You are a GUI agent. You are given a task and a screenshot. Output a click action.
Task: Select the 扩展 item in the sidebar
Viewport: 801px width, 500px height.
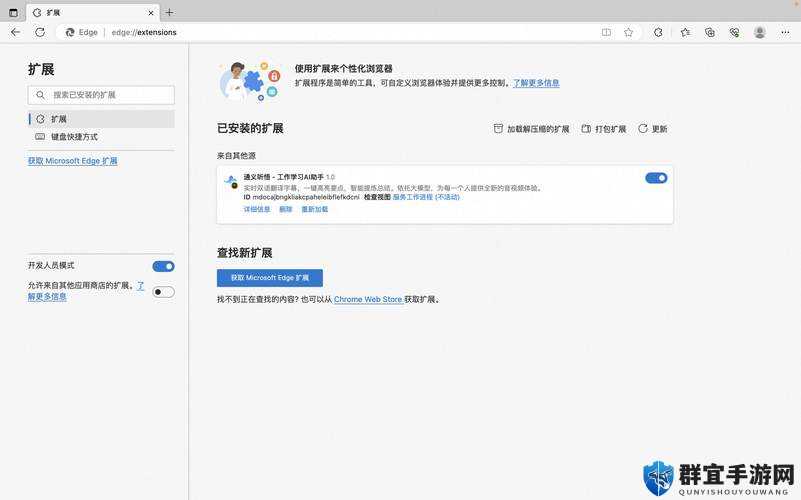click(x=101, y=119)
